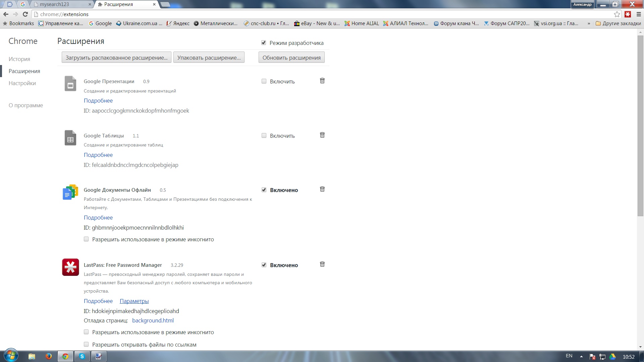Click the back navigation arrow
Image resolution: width=644 pixels, height=362 pixels.
tap(6, 14)
